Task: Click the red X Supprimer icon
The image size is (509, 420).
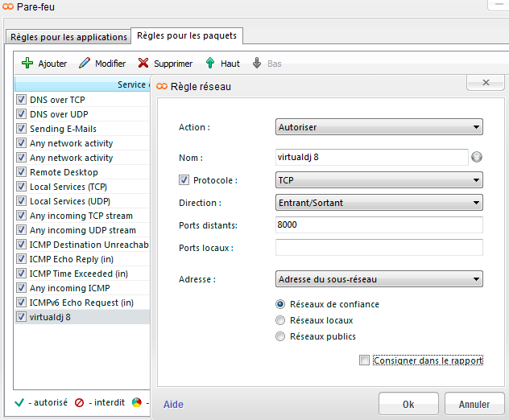Action: [143, 63]
